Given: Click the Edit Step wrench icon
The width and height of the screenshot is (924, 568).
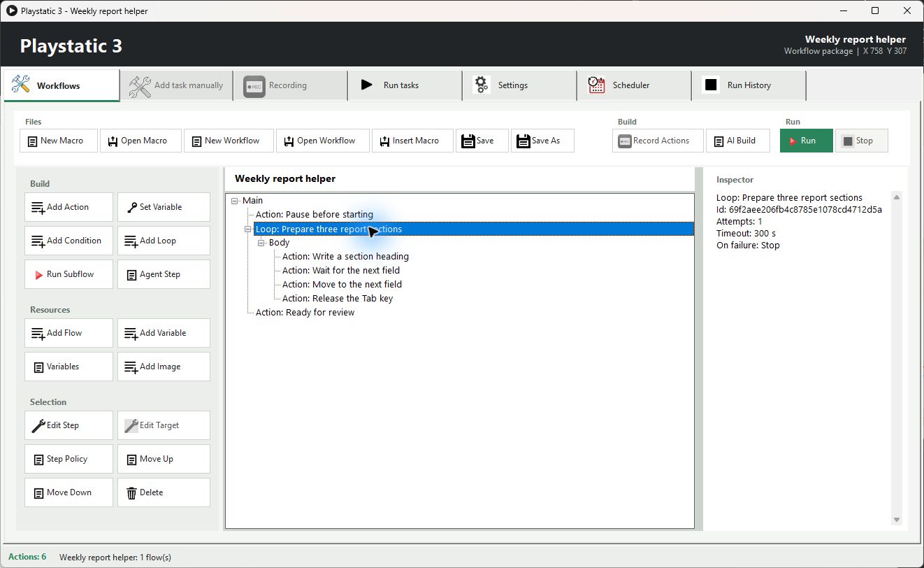Looking at the screenshot, I should point(38,425).
